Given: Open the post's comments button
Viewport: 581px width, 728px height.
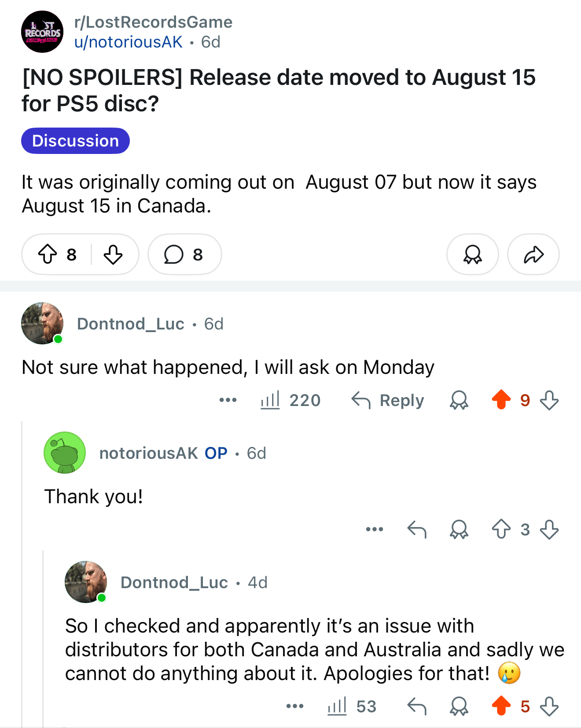Looking at the screenshot, I should click(184, 254).
